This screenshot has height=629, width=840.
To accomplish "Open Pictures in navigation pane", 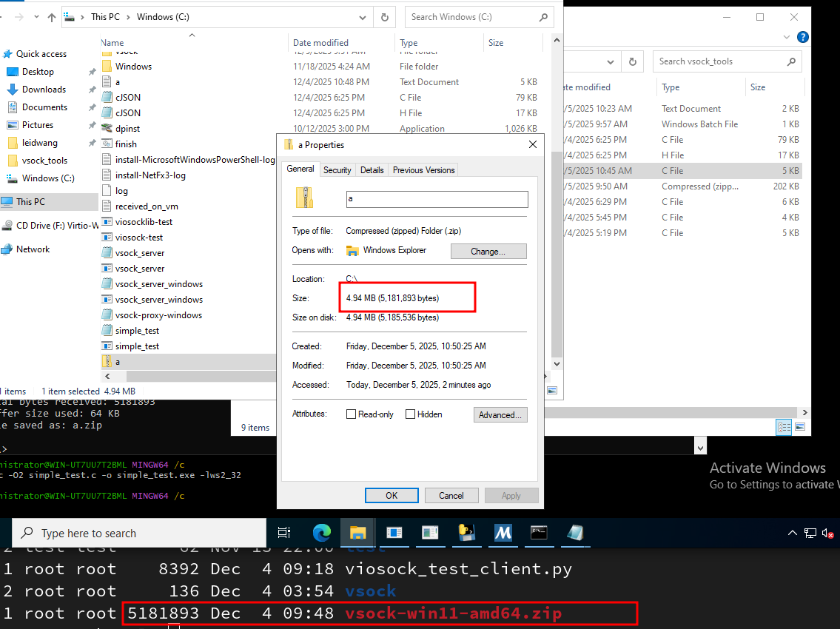I will pyautogui.click(x=38, y=125).
